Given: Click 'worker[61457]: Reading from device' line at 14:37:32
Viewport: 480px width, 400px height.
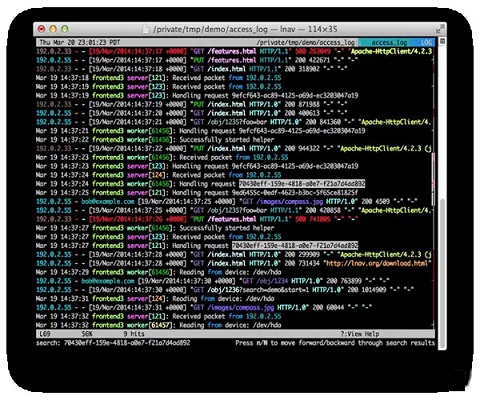Looking at the screenshot, I should point(158,325).
